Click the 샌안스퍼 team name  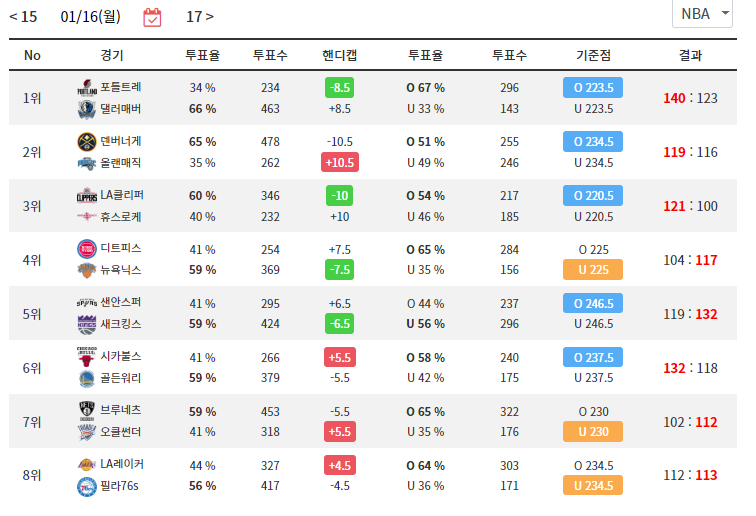121,302
